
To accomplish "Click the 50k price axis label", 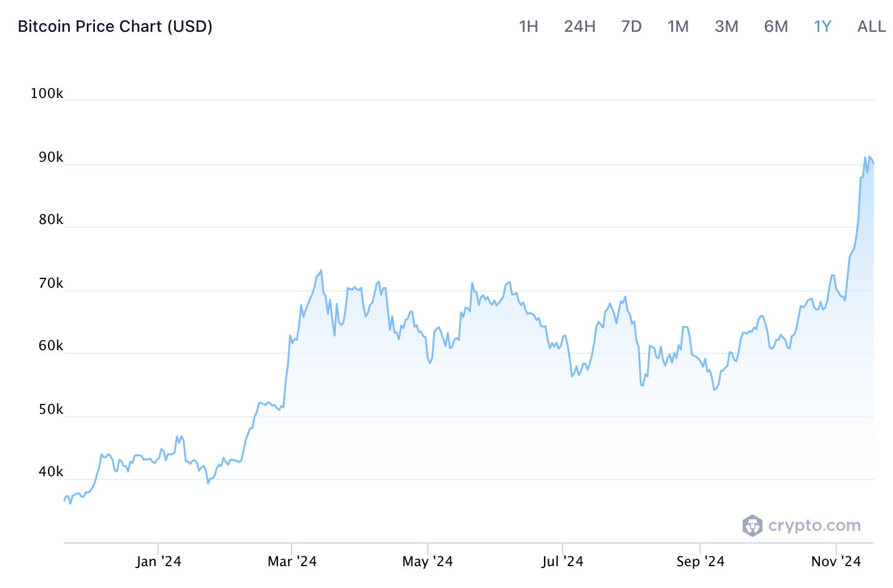I will pos(51,409).
